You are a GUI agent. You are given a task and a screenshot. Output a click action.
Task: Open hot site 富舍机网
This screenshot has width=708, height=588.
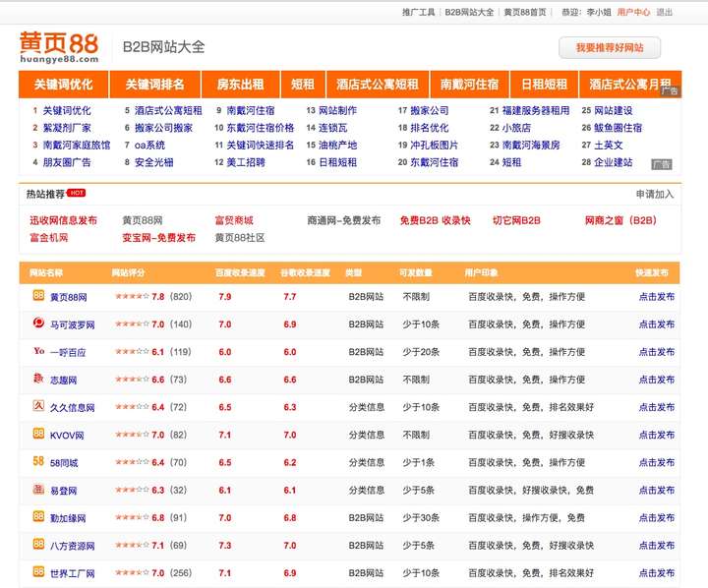[x=49, y=238]
